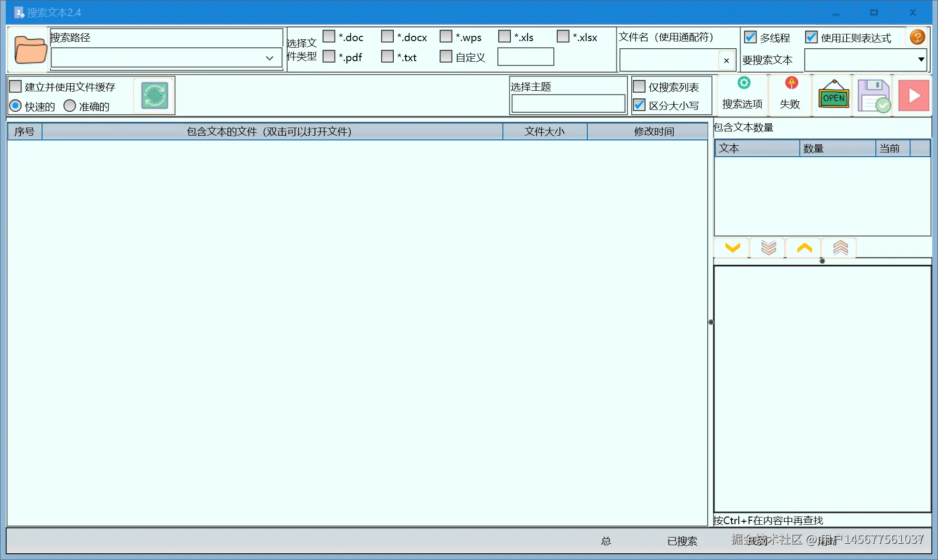Click the double up chevron icon
The image size is (938, 560).
840,248
